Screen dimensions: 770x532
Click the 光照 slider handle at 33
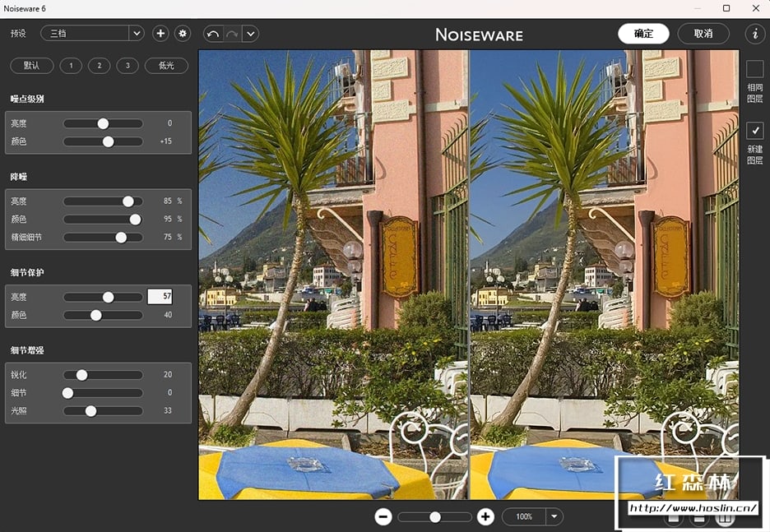point(90,411)
